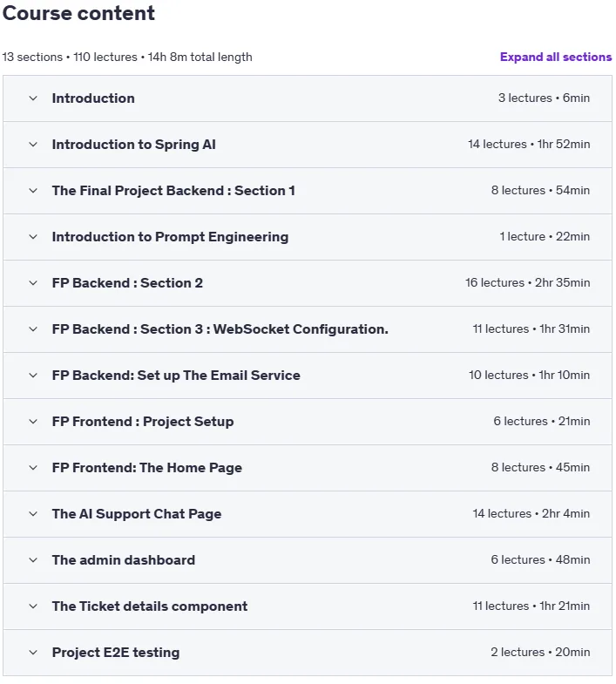The image size is (616, 684).
Task: Click chevron for WebSocket Configuration section
Action: pos(33,329)
